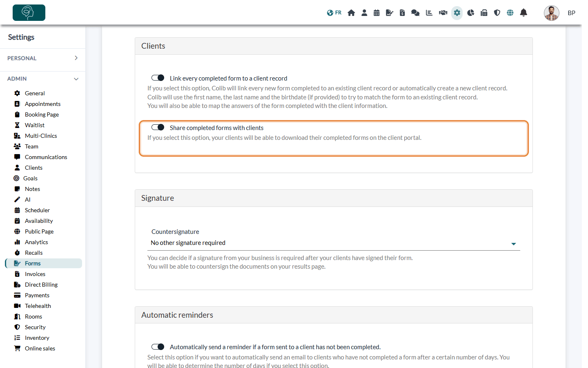This screenshot has width=588, height=368.
Task: Open the cash register icon in top bar
Action: pos(484,13)
